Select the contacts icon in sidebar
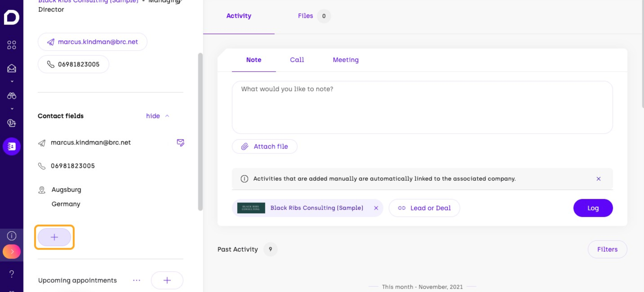The width and height of the screenshot is (644, 292). coord(11,146)
